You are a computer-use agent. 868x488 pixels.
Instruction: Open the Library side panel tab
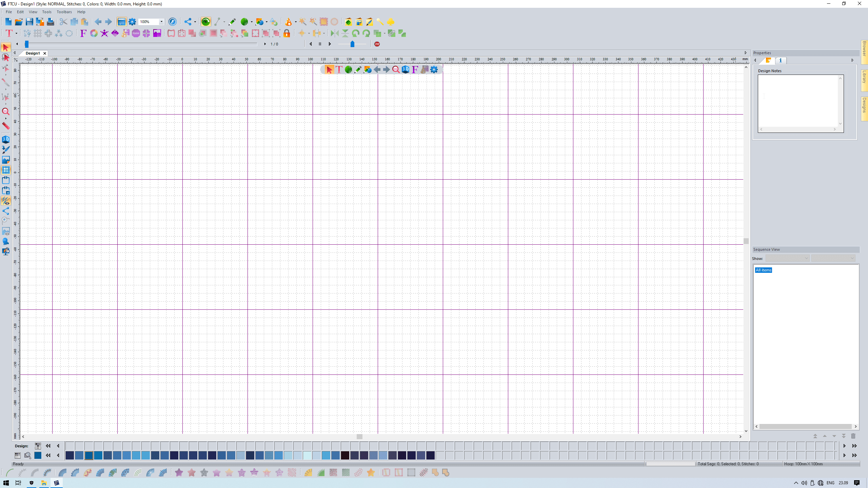point(864,77)
